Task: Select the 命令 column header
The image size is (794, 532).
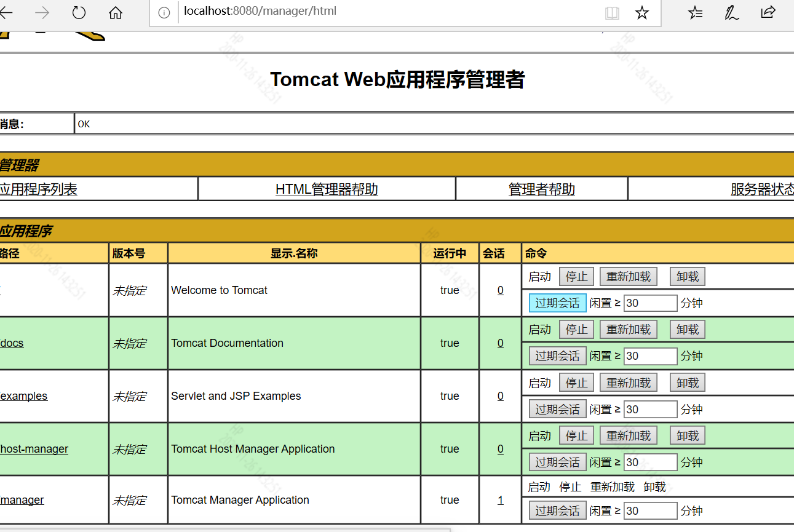Action: (x=536, y=253)
